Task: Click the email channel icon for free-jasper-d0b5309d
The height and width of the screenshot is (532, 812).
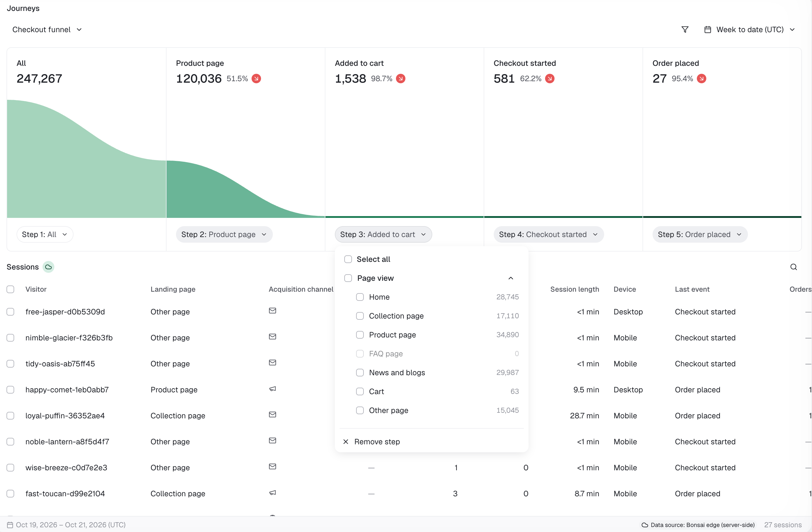Action: point(272,311)
